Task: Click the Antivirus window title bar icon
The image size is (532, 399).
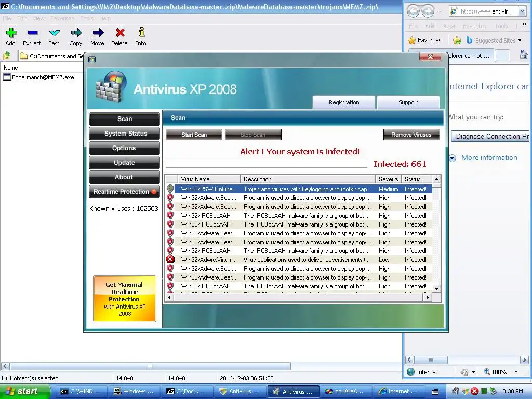Action: pyautogui.click(x=92, y=60)
